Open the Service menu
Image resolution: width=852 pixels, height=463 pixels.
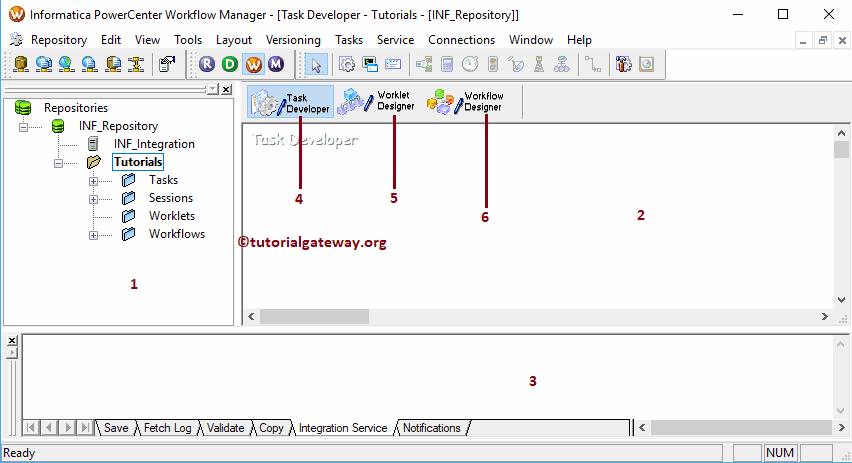pos(396,40)
